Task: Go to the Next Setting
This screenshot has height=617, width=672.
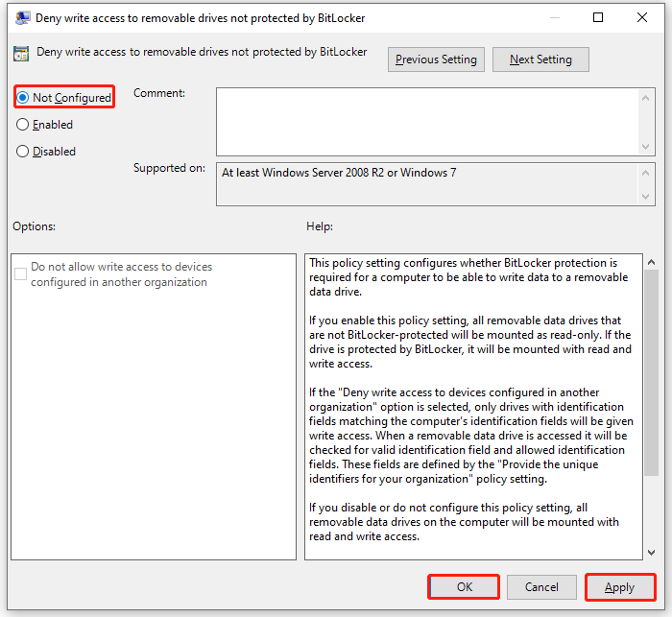Action: (540, 59)
